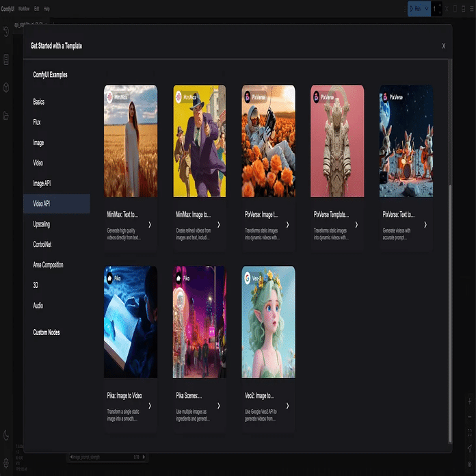Open the hamburger menu icon in the top bar

(x=471, y=9)
